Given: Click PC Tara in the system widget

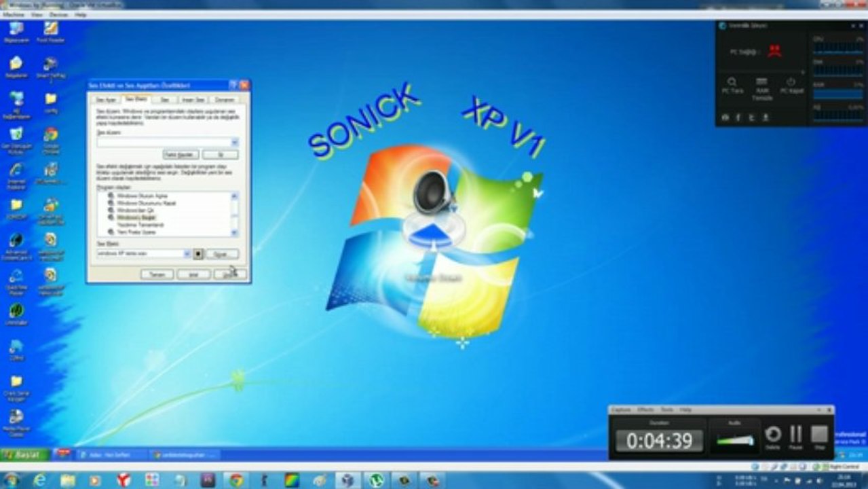Looking at the screenshot, I should click(732, 85).
